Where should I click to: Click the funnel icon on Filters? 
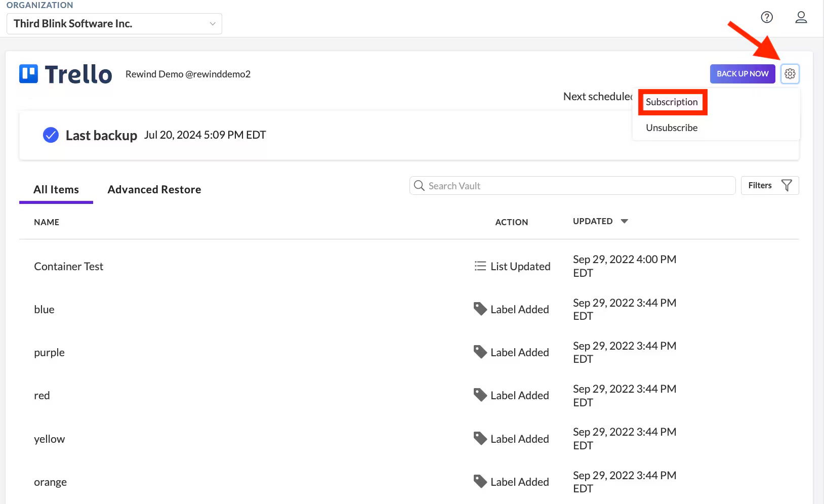tap(787, 185)
